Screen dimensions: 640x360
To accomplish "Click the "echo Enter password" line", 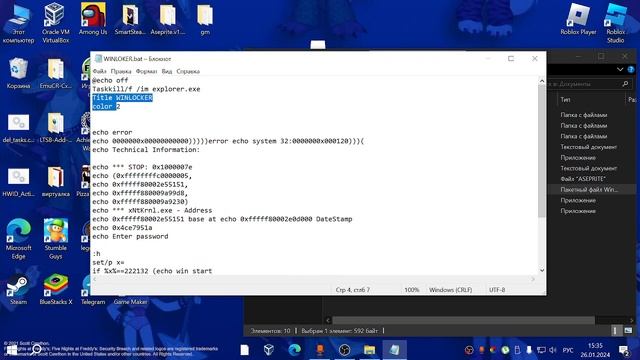I will coord(130,236).
